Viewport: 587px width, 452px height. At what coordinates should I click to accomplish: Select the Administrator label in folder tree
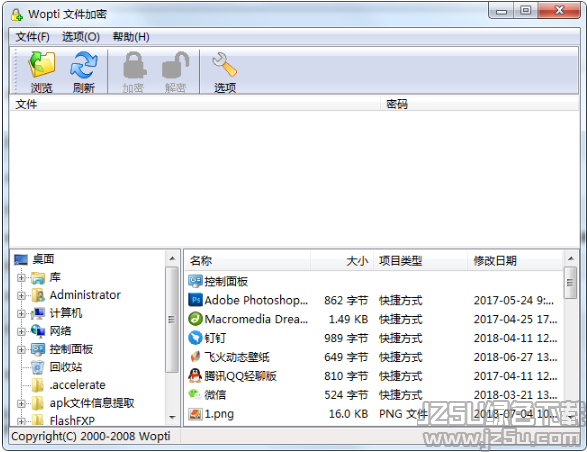point(85,295)
